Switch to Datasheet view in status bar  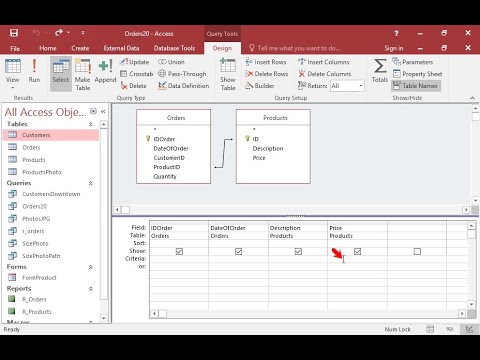(x=430, y=329)
